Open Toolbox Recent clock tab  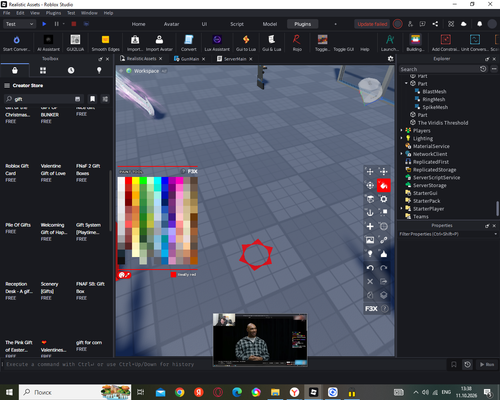(71, 70)
